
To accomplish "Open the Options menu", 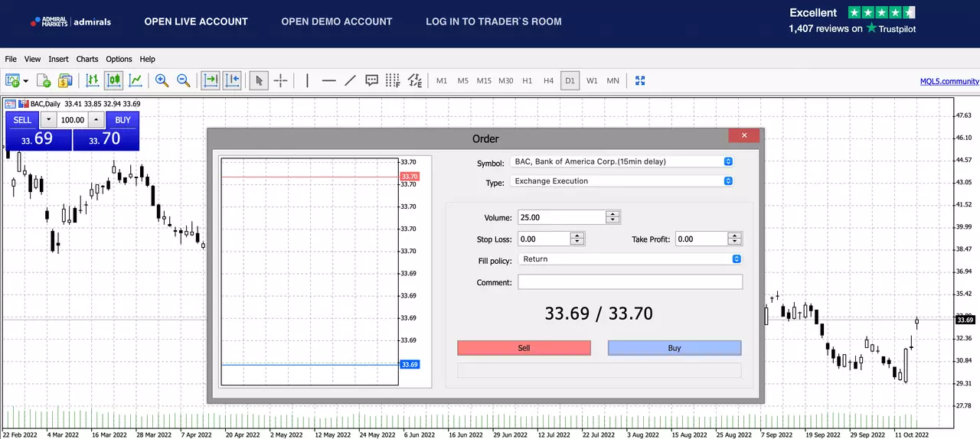I will click(119, 59).
